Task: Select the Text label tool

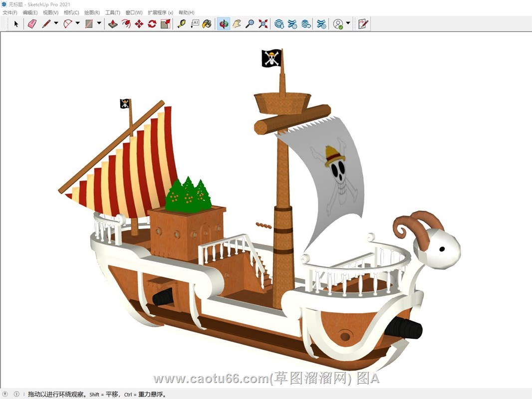Action: pos(195,24)
